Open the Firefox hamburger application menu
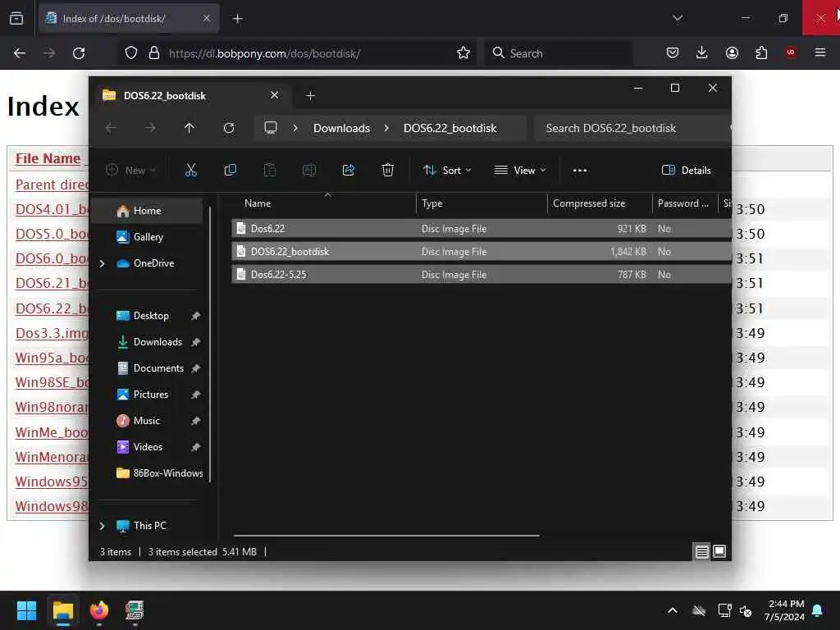This screenshot has height=630, width=840. 820,52
